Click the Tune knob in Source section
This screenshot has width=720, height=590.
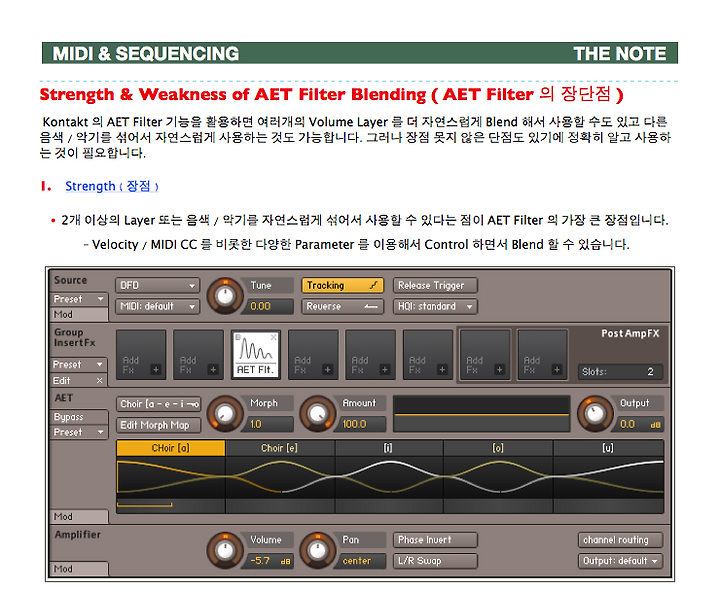tap(225, 296)
